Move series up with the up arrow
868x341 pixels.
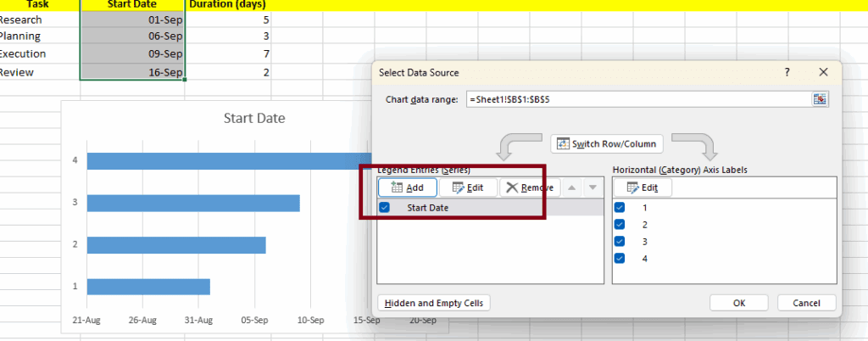pos(572,187)
